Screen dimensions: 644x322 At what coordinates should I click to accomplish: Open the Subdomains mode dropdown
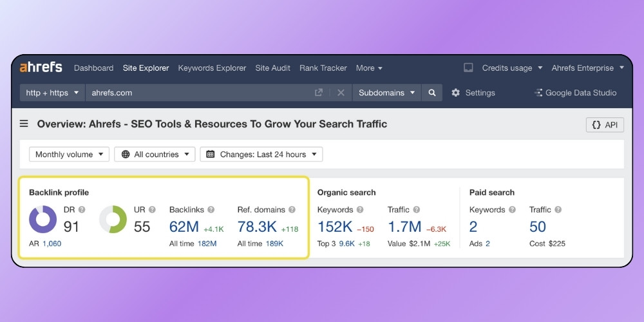387,93
